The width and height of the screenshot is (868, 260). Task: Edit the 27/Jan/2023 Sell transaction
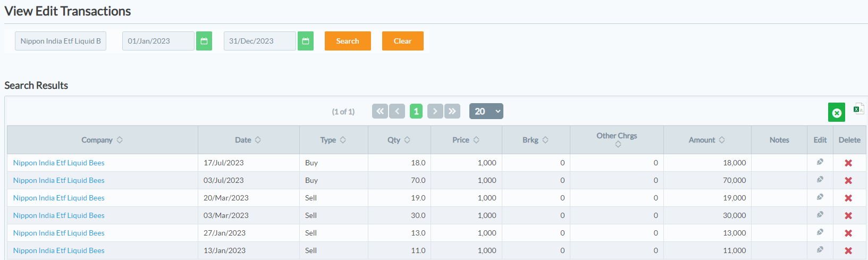coord(820,232)
